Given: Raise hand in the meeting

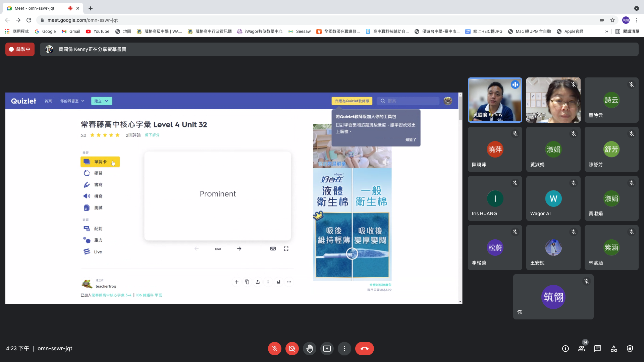Looking at the screenshot, I should pyautogui.click(x=309, y=349).
